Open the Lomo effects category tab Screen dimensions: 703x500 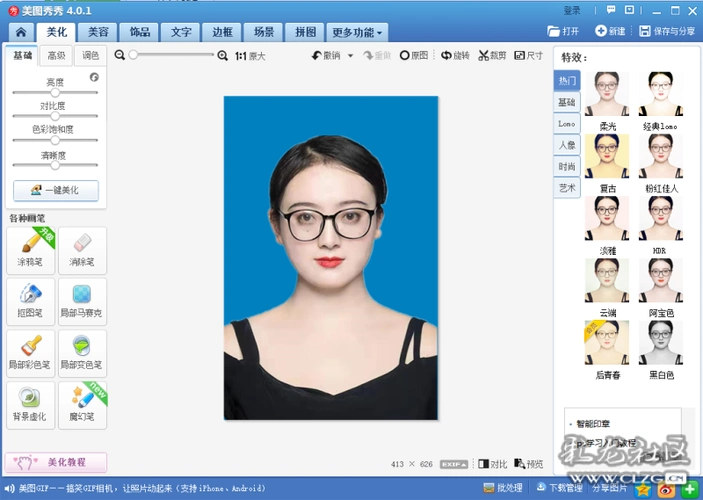pos(567,124)
